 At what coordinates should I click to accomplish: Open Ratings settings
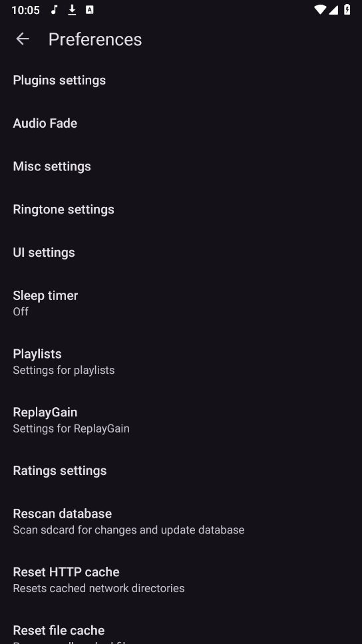(x=181, y=470)
